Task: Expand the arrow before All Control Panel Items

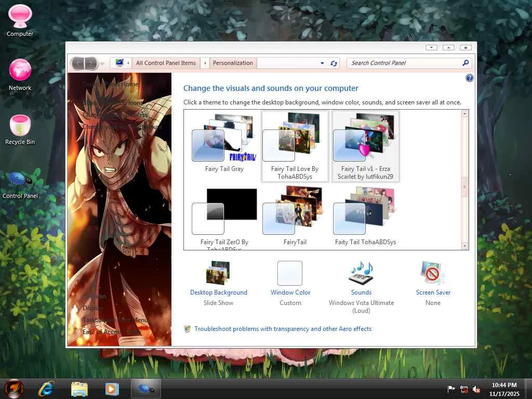Action: pos(128,63)
